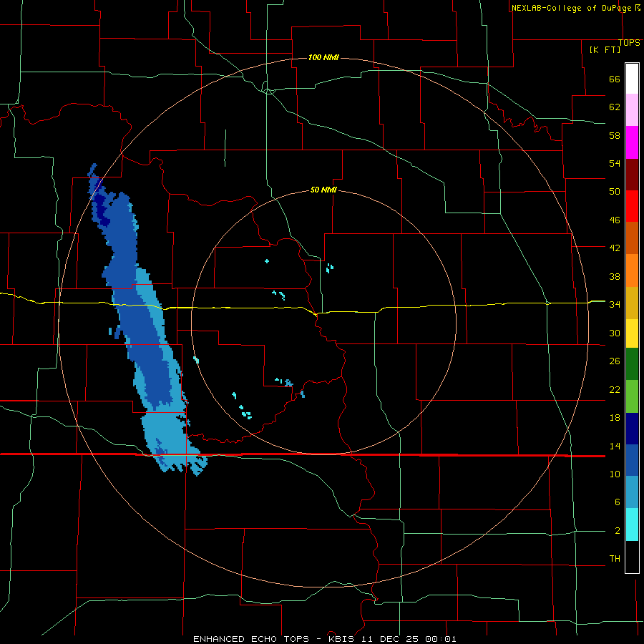Click the legend value label 66
This screenshot has width=644, height=644.
pyautogui.click(x=615, y=79)
